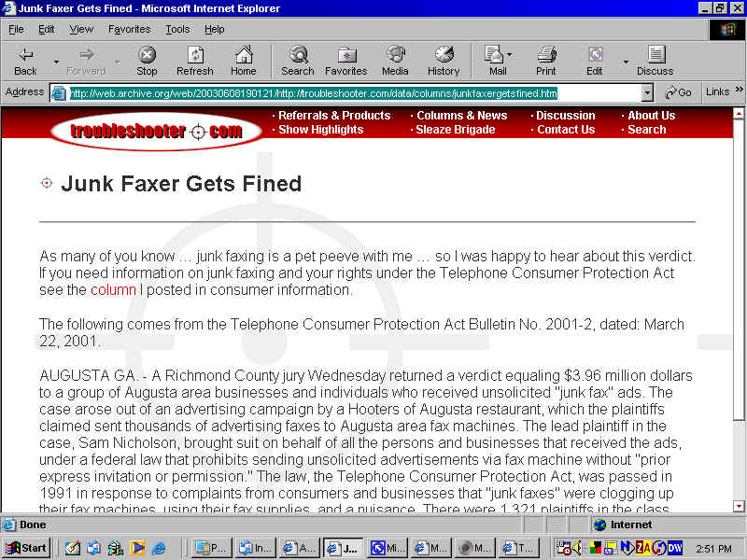Click the vertical scrollbar thumb
The image size is (747, 560).
(x=739, y=270)
